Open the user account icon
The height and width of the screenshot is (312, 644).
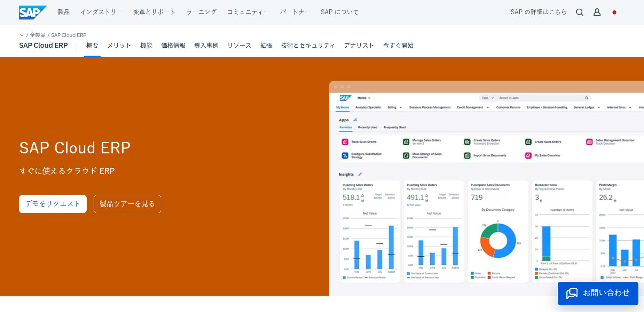pyautogui.click(x=597, y=13)
